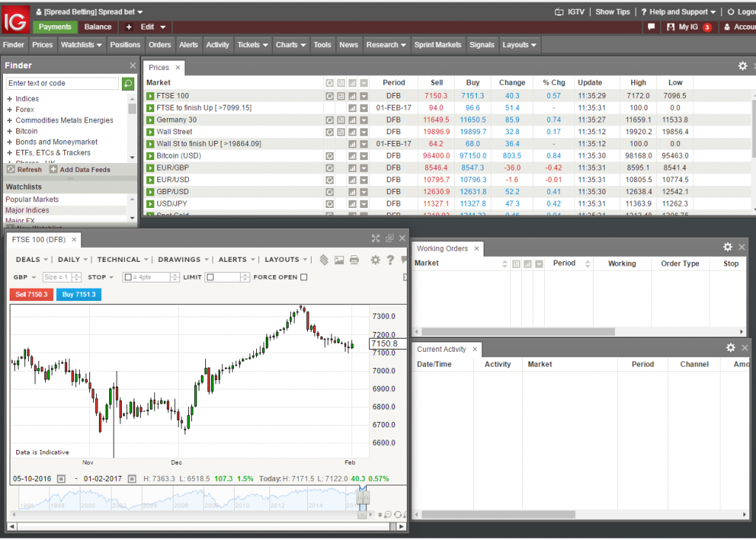The height and width of the screenshot is (540, 756).
Task: Open Prices panel settings gear
Action: pyautogui.click(x=743, y=66)
